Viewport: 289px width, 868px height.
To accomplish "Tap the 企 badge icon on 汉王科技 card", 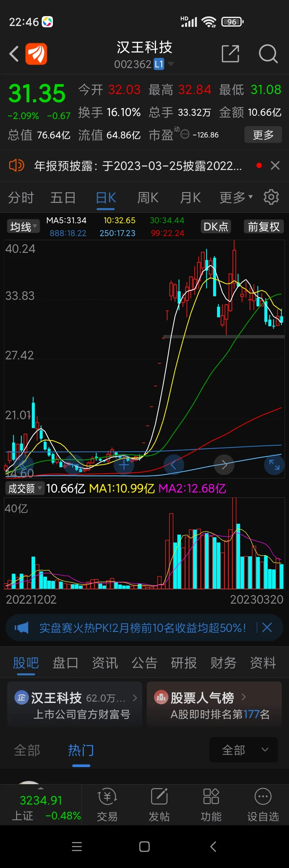I will tap(21, 697).
